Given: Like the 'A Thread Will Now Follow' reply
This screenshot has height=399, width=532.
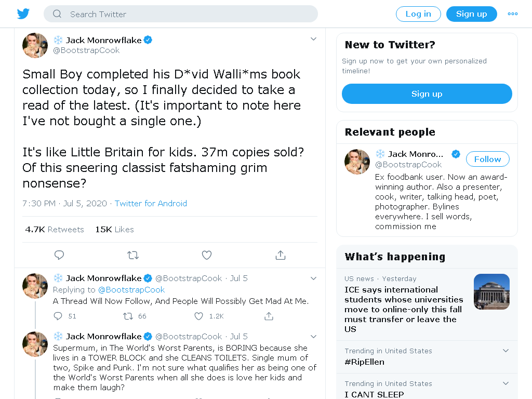Looking at the screenshot, I should coord(198,316).
